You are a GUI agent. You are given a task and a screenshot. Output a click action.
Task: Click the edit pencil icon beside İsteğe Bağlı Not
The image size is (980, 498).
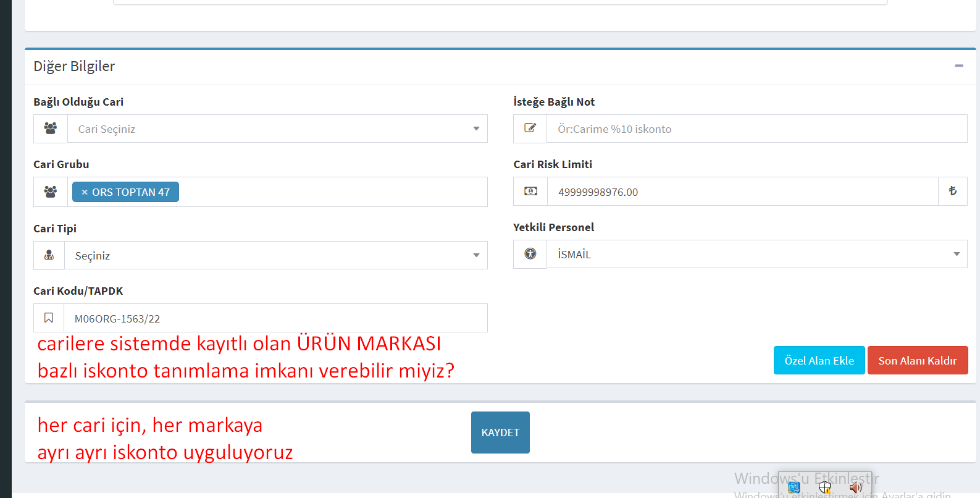point(530,129)
